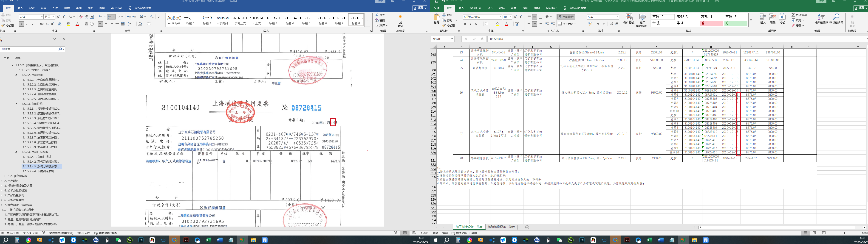Toggle Bold in Word's font group

22,24
